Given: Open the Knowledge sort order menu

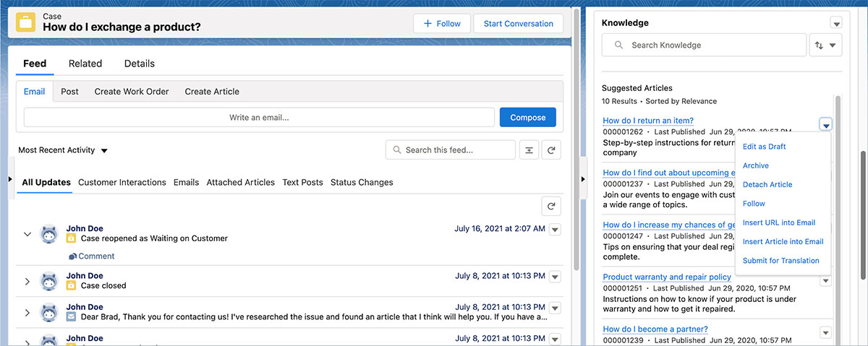Looking at the screenshot, I should (x=825, y=46).
